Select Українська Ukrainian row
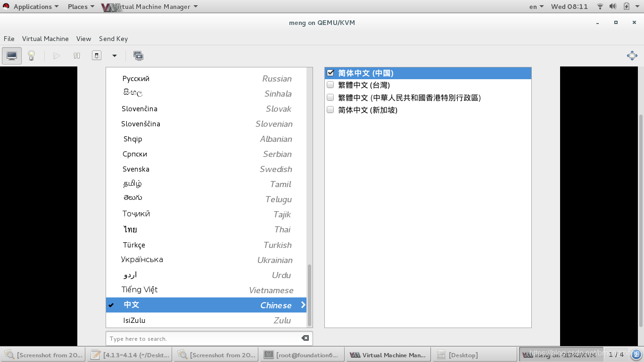This screenshot has height=362, width=644. click(x=206, y=260)
